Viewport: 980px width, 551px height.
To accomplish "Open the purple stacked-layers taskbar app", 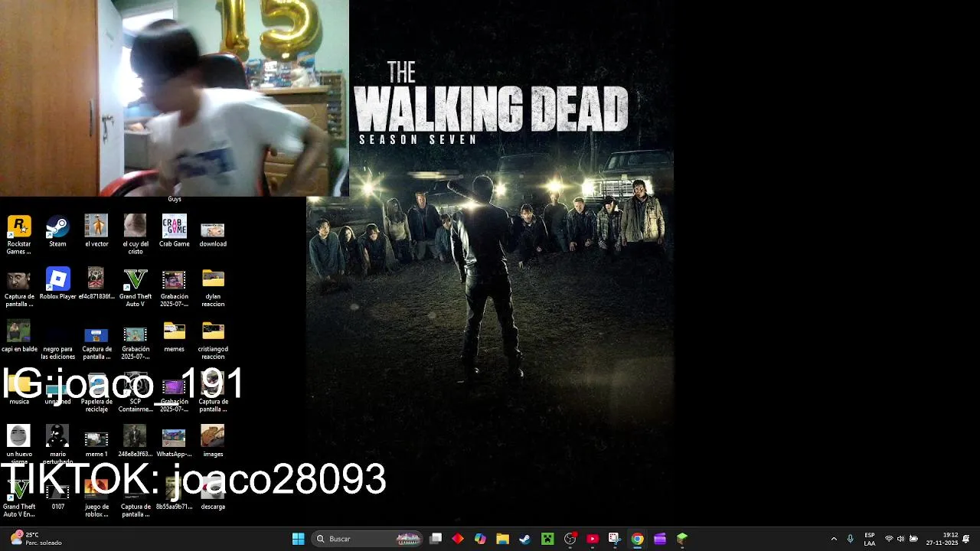I will [659, 539].
